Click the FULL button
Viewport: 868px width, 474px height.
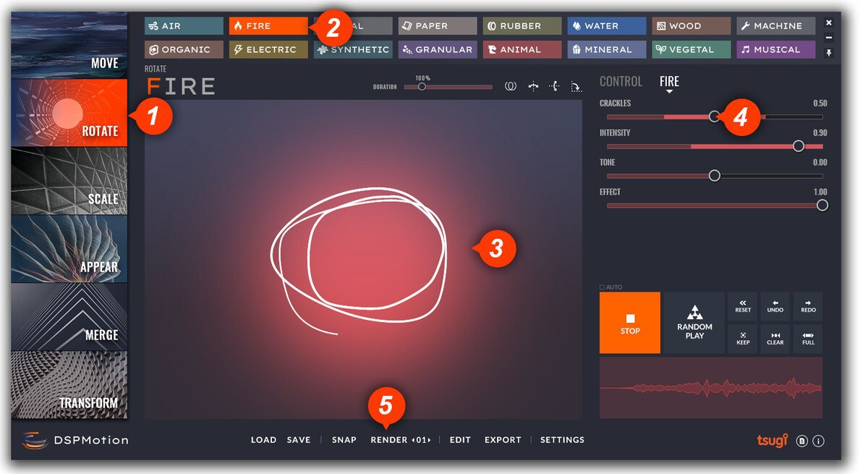808,339
